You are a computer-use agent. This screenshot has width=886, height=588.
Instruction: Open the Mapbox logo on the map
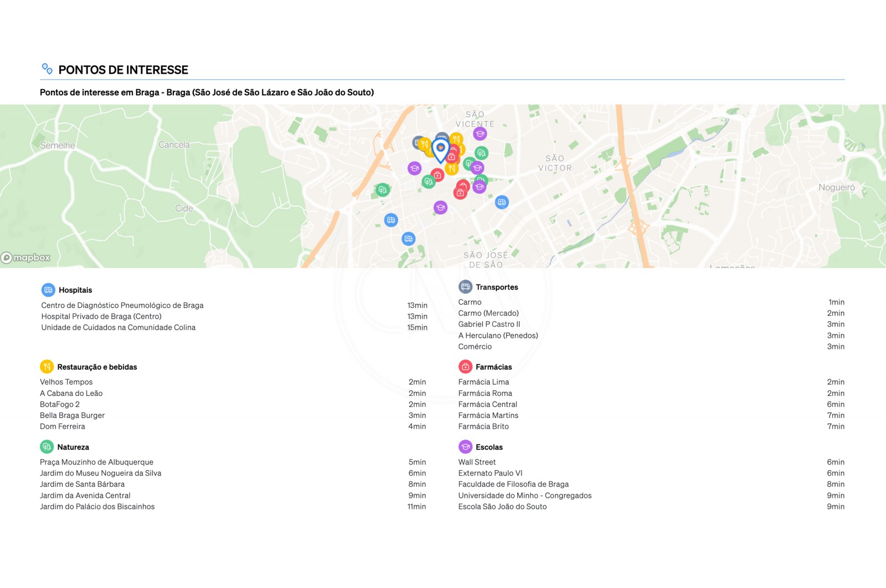26,257
